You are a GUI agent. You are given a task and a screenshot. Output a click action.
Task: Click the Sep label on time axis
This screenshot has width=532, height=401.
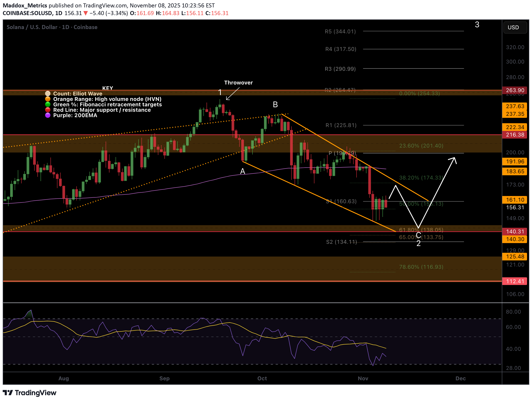164,378
